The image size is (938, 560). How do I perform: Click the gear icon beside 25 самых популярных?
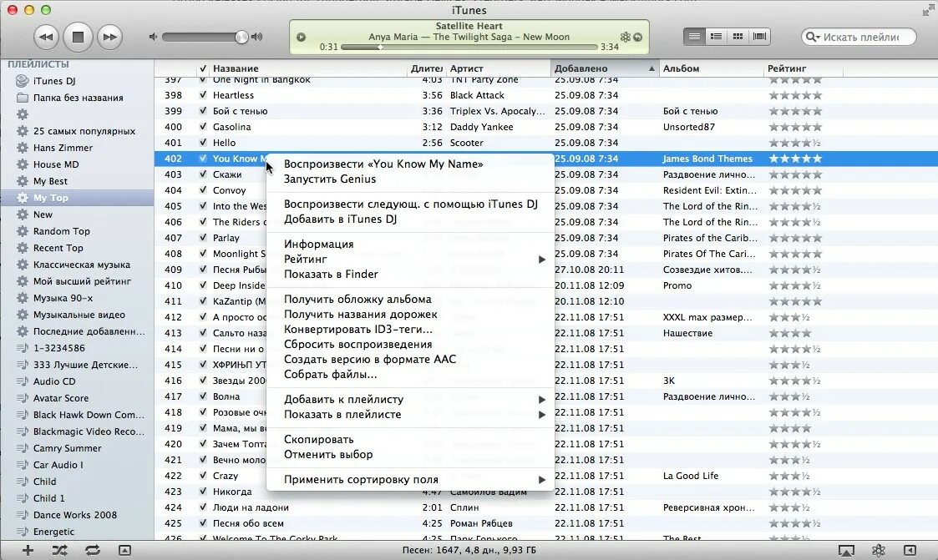(23, 132)
